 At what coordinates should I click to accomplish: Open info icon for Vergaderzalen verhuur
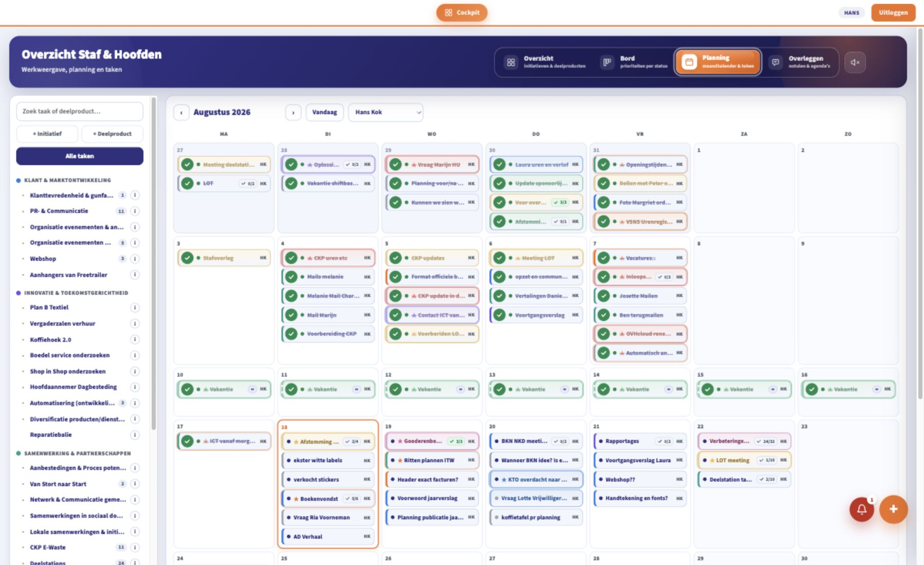(x=135, y=324)
